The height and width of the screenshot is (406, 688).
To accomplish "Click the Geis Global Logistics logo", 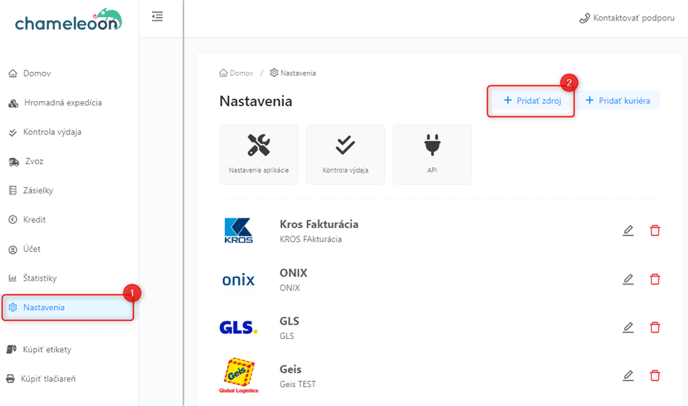I will [239, 376].
